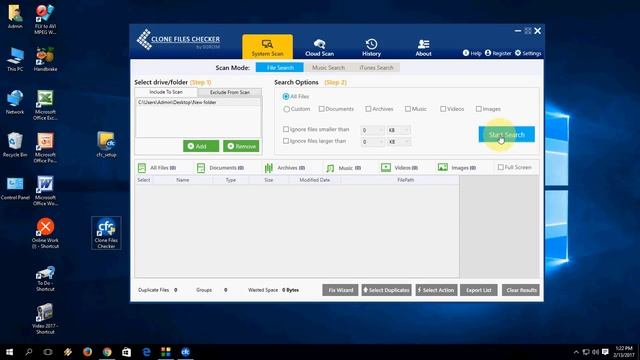This screenshot has height=360, width=640.
Task: Open the Control Panel desktop icon
Action: pos(15,188)
